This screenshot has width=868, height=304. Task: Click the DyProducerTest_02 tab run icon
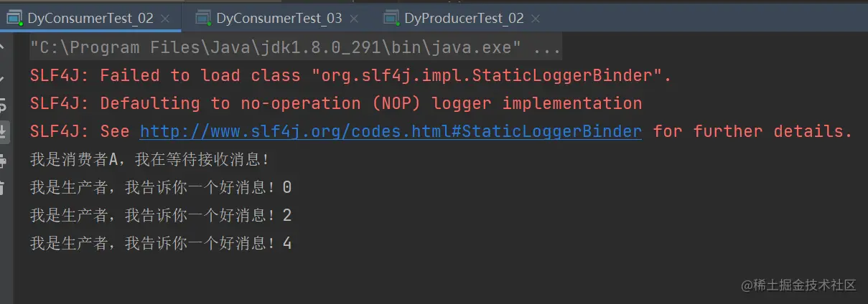click(x=391, y=19)
